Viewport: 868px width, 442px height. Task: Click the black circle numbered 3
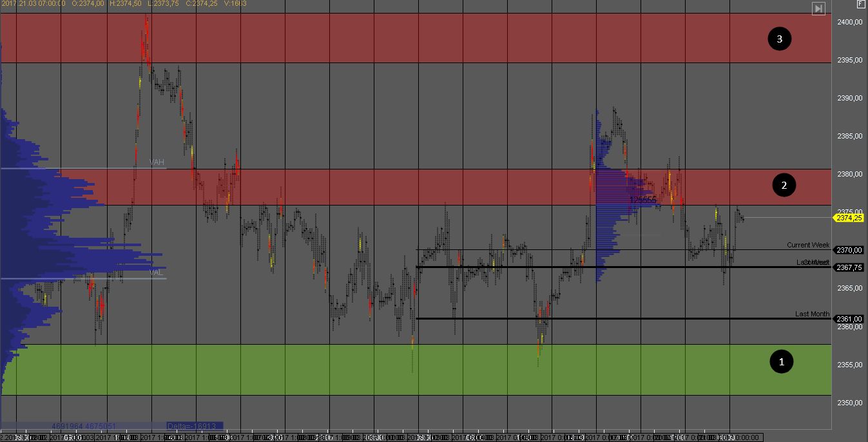click(780, 39)
